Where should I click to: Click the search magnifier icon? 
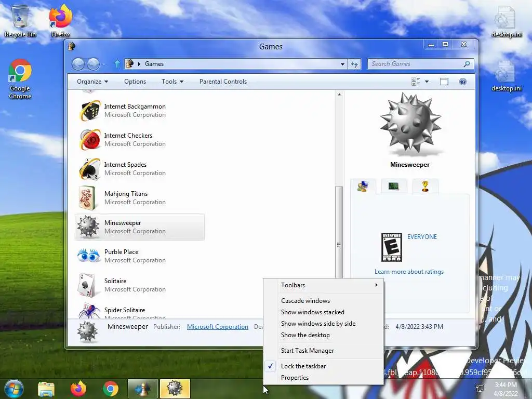[x=467, y=64]
